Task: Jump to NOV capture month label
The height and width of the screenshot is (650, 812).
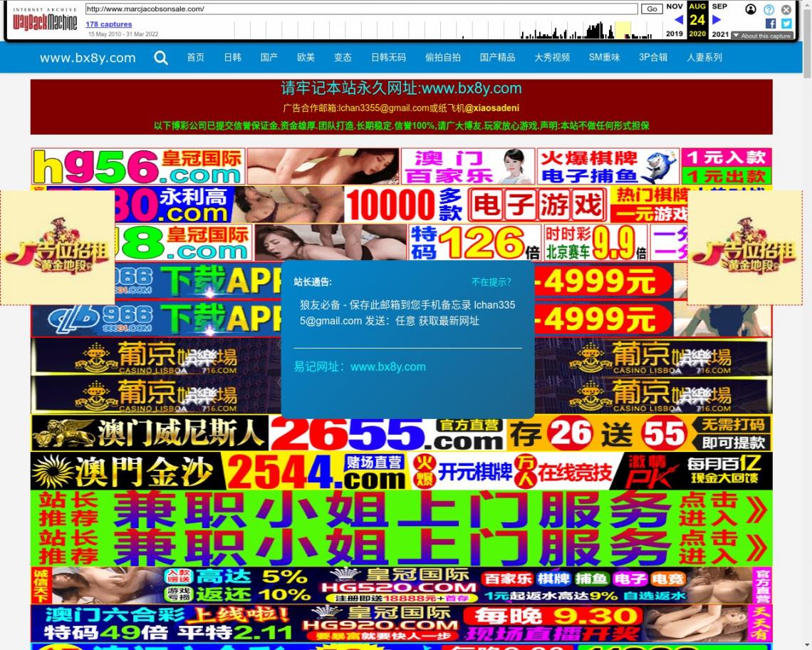Action: pyautogui.click(x=675, y=6)
